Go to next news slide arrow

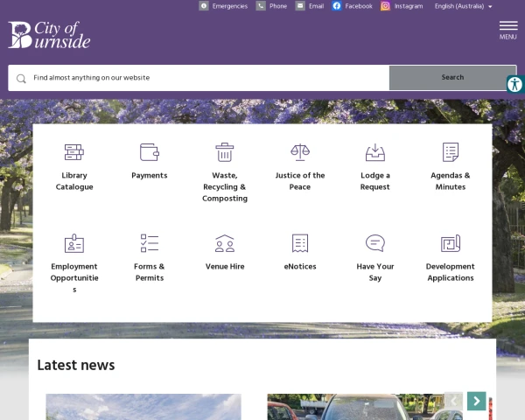tap(476, 401)
